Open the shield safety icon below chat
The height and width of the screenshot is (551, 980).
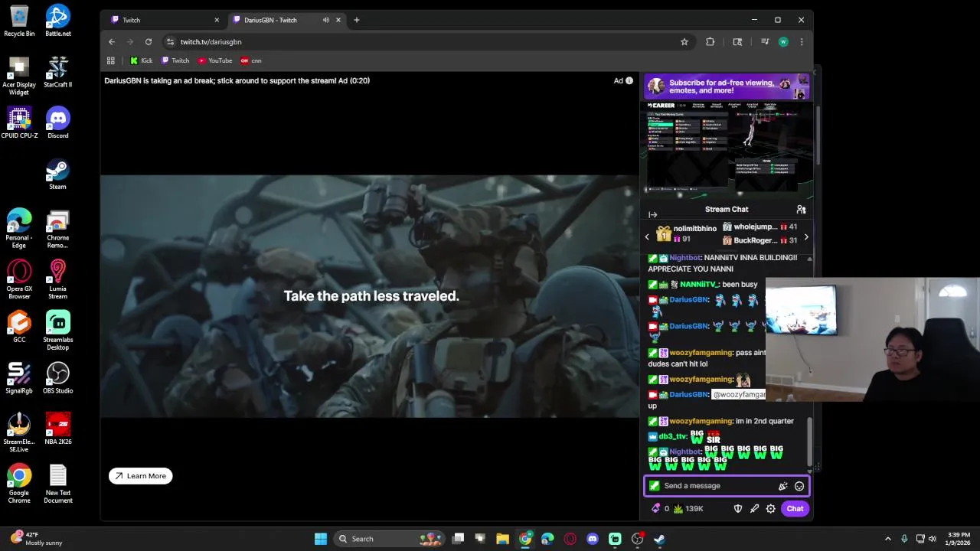click(x=738, y=508)
